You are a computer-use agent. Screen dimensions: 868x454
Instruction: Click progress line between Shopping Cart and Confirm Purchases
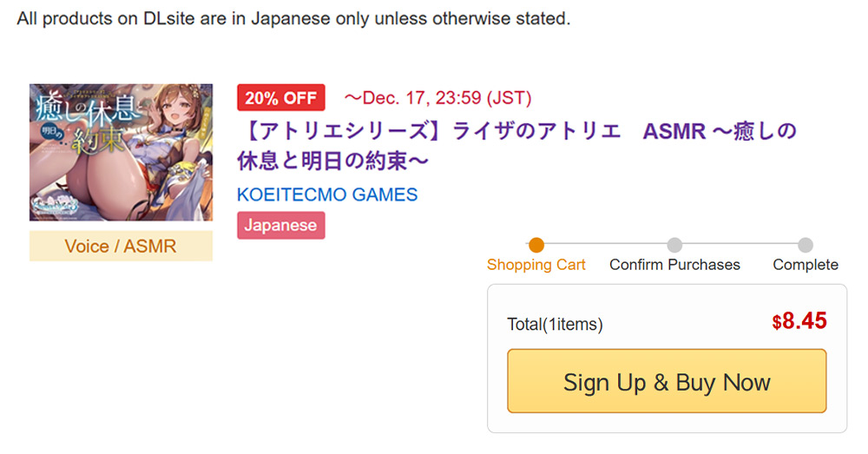[x=605, y=244]
